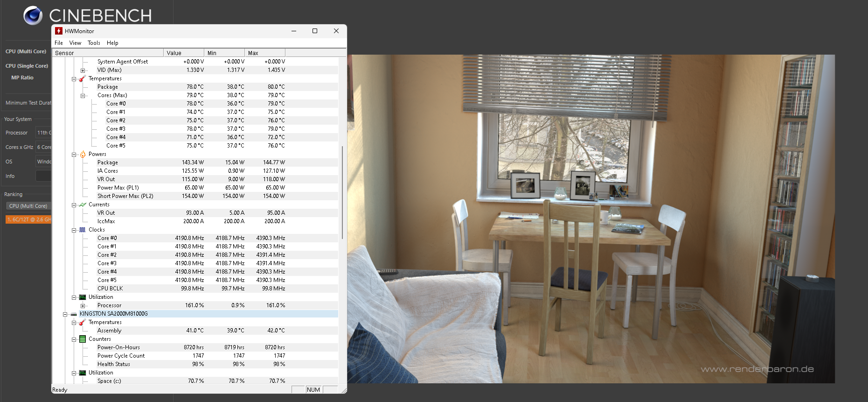Click the CPU Utilization monitor icon
The width and height of the screenshot is (868, 402).
coord(83,297)
